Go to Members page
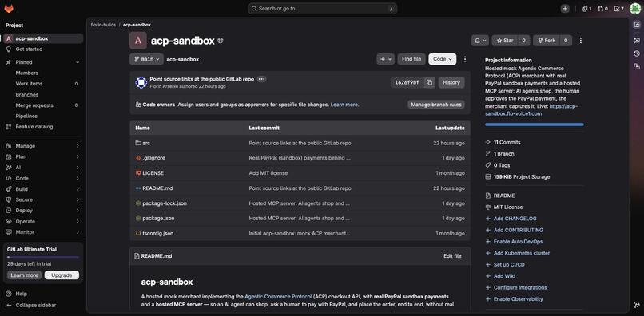Viewport: 644px width, 316px height. point(43,73)
